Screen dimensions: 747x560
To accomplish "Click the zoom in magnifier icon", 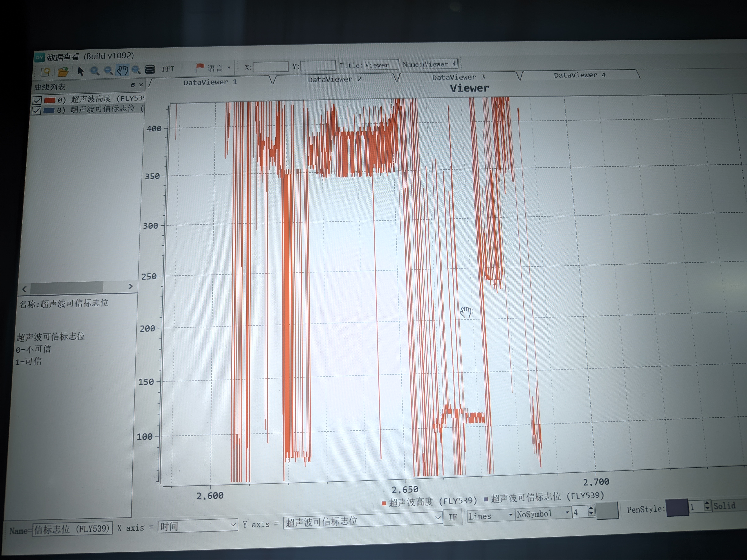I will click(x=95, y=71).
